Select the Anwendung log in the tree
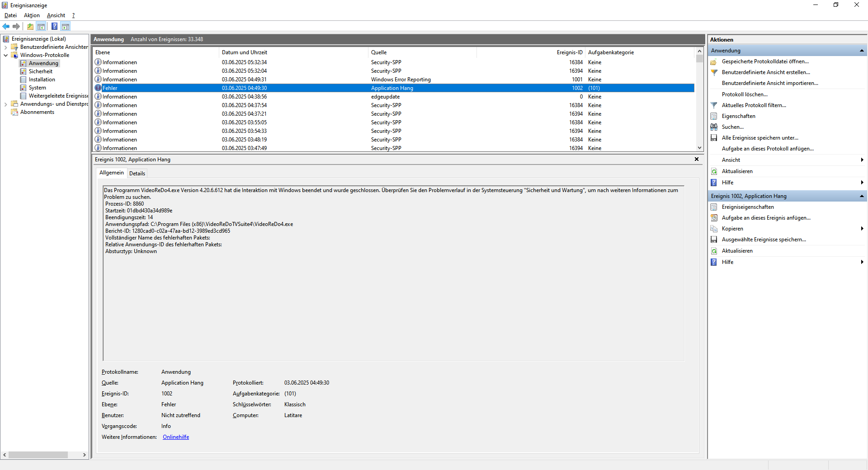The image size is (868, 470). pos(43,63)
